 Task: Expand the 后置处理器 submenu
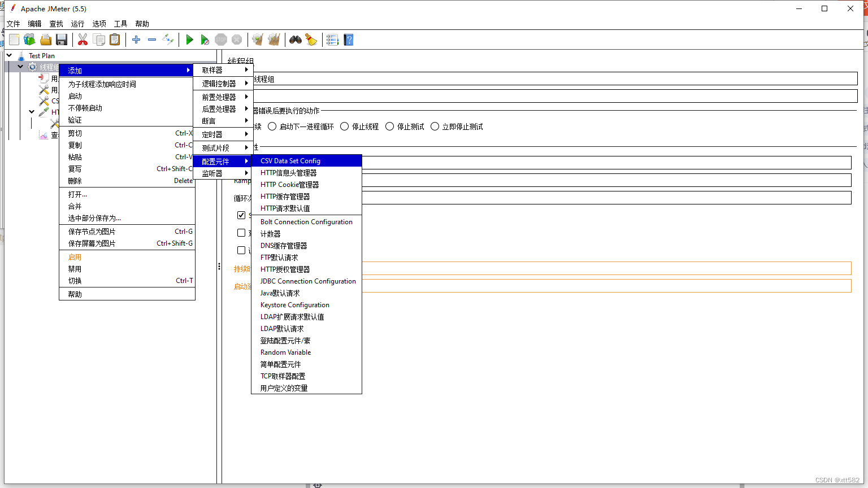click(x=223, y=109)
